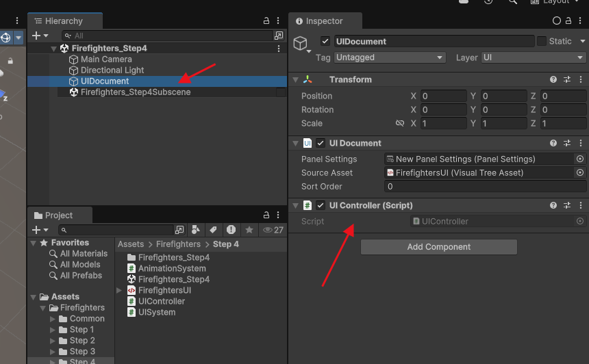Open scene search picker icon in Hierarchy
589x364 pixels.
[279, 36]
